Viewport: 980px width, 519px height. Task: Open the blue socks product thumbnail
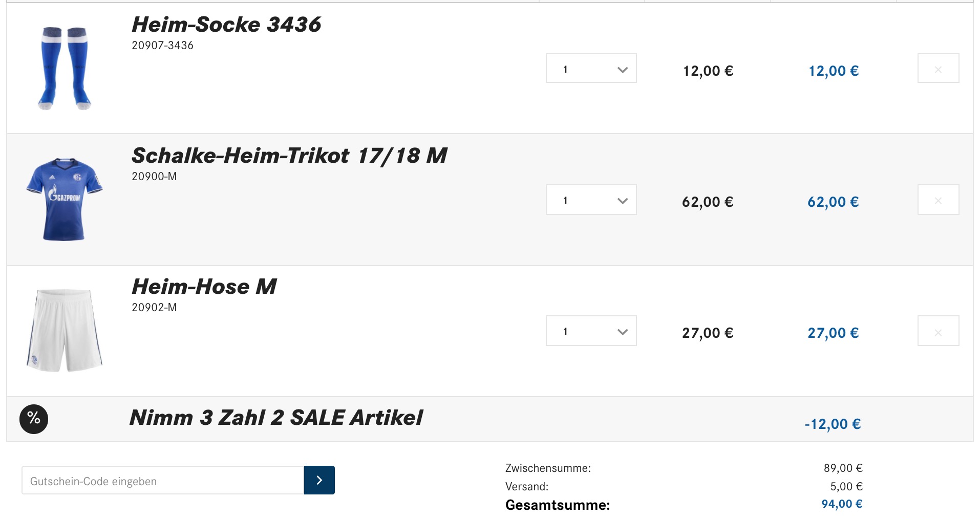(x=65, y=68)
